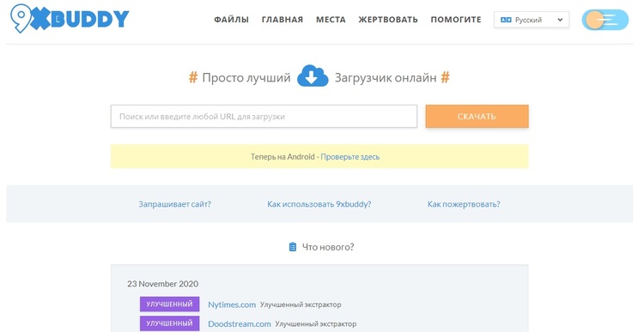This screenshot has height=332, width=644.
Task: Toggle the dark mode switch
Action: [605, 20]
